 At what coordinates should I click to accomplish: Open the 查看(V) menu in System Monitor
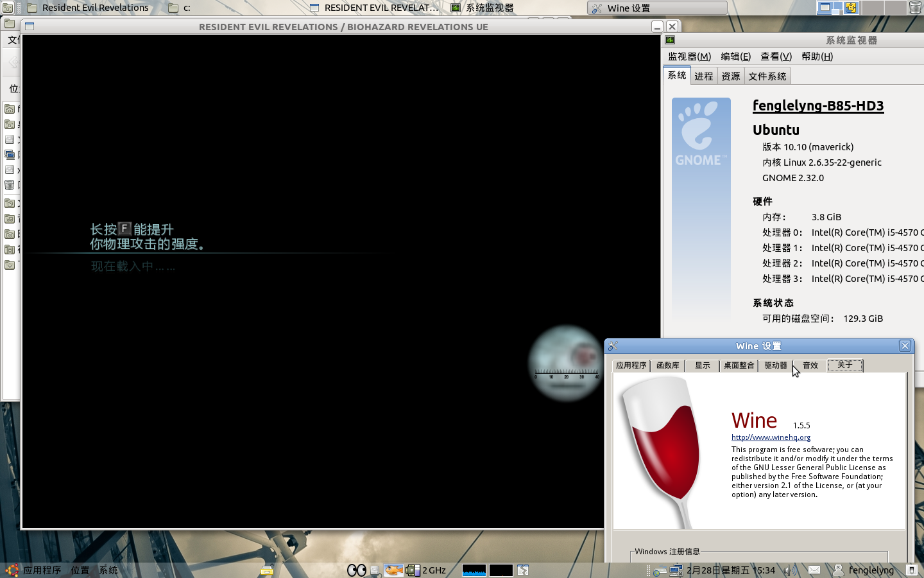coord(776,57)
